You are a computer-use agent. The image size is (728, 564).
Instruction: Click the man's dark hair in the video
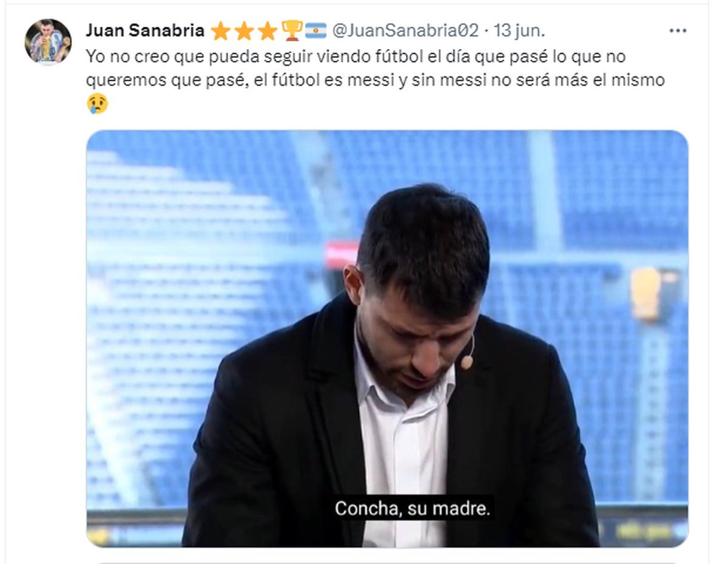[426, 240]
